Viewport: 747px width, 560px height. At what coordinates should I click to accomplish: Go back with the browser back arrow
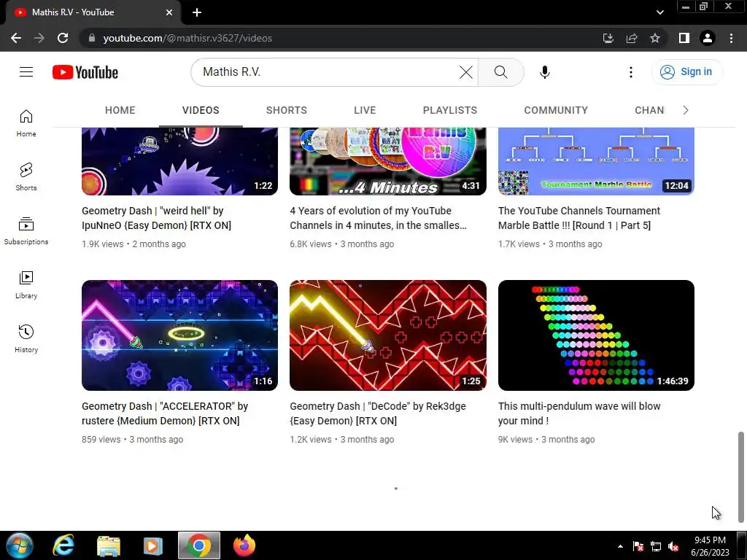tap(16, 38)
